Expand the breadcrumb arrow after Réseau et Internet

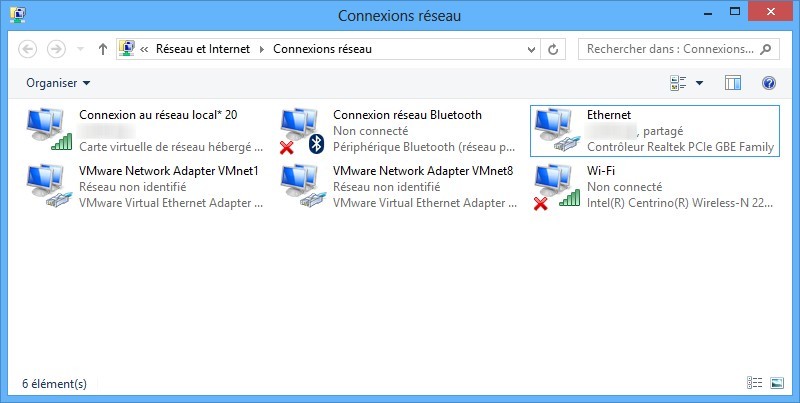pos(262,49)
